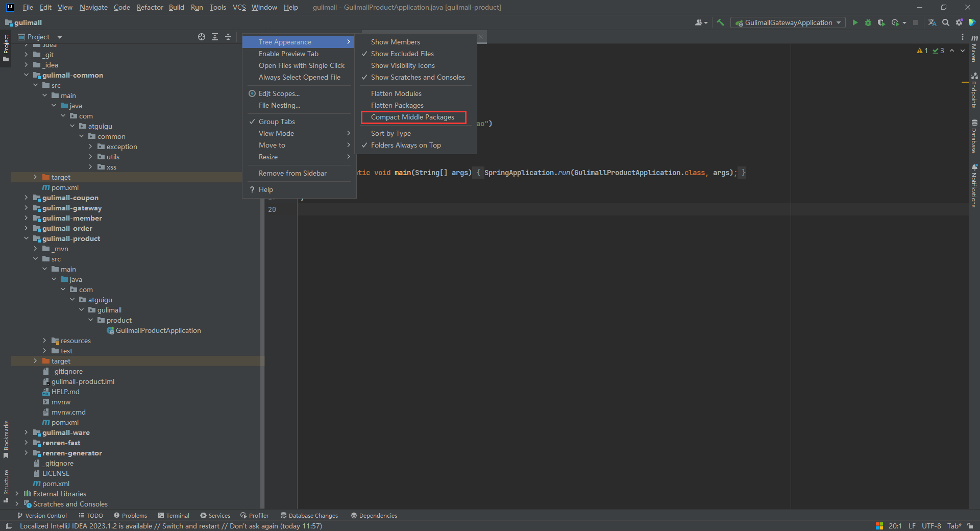
Task: Open GulimallGatewayApplication run configuration dropdown
Action: click(788, 22)
